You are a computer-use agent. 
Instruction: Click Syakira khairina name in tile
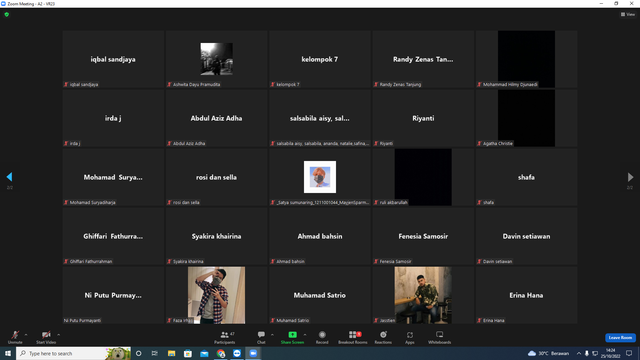coord(216,236)
